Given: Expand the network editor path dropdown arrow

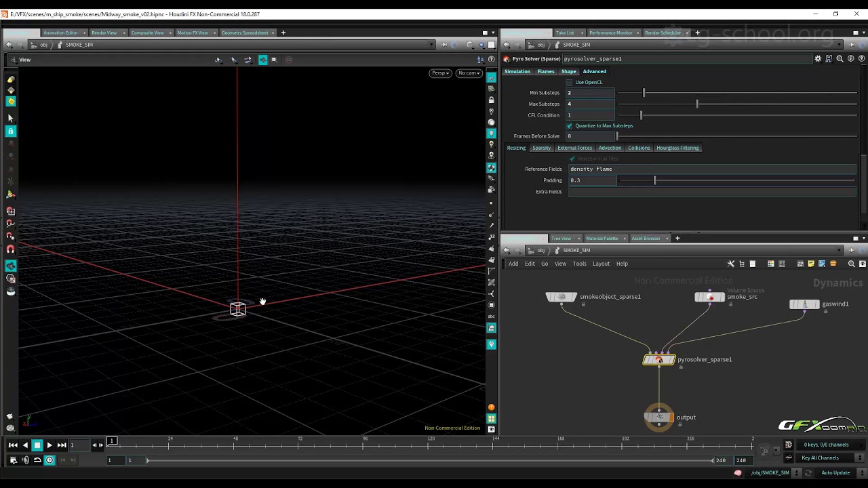Looking at the screenshot, I should click(840, 250).
